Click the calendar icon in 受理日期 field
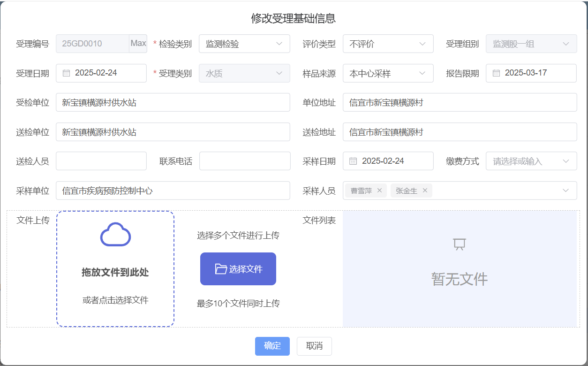This screenshot has height=366, width=588. [x=67, y=73]
